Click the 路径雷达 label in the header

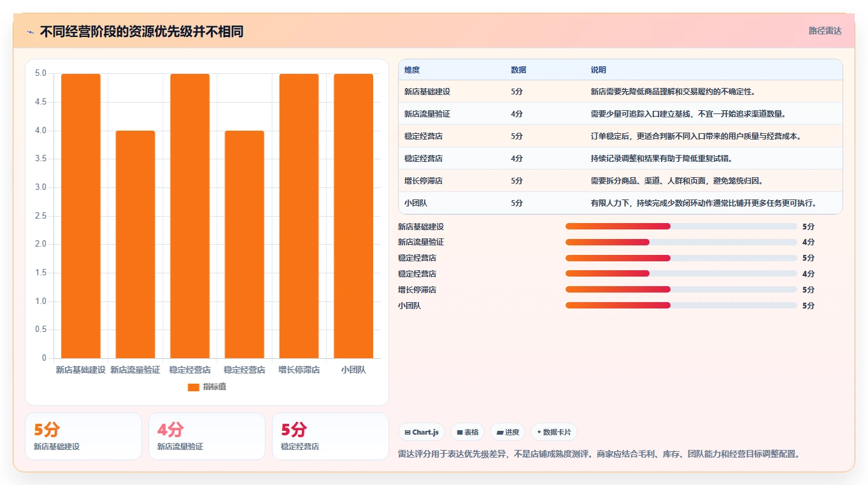[825, 31]
